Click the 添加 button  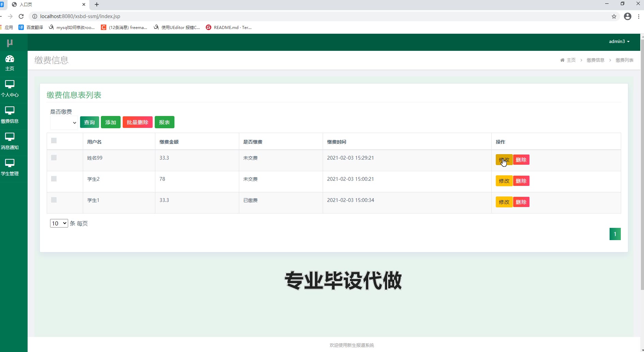111,122
